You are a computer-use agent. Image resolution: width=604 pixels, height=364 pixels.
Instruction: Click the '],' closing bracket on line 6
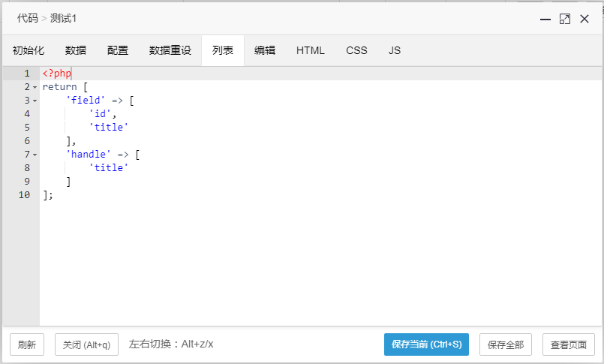pyautogui.click(x=71, y=141)
